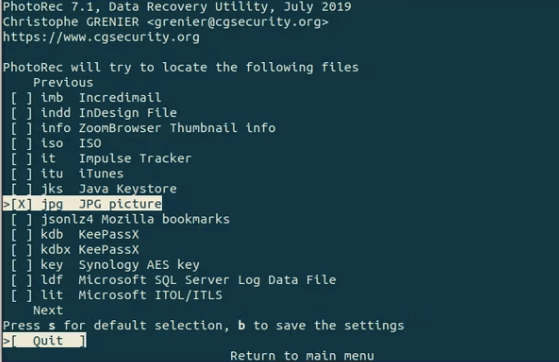Image resolution: width=559 pixels, height=362 pixels.
Task: Tick the iso ISO checkbox
Action: (21, 143)
